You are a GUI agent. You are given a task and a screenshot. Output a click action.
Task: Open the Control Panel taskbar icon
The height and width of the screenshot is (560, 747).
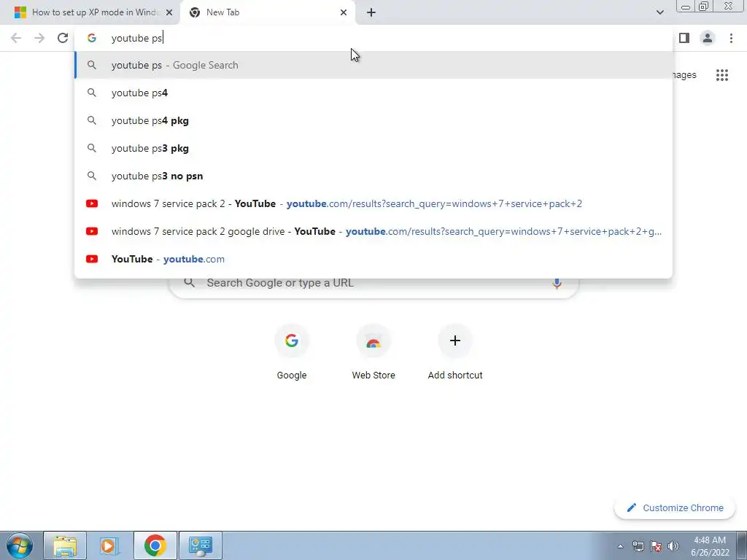pos(201,545)
